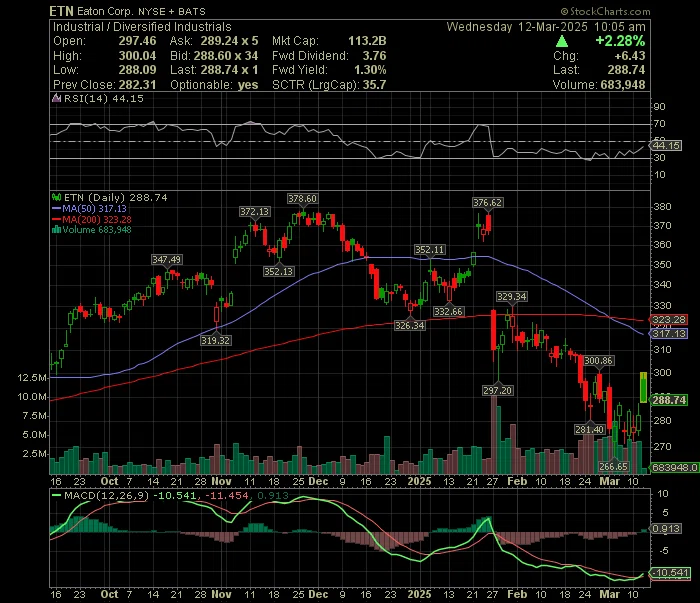Click the MA(50) 317.13 legend text
This screenshot has width=700, height=603.
pos(94,208)
